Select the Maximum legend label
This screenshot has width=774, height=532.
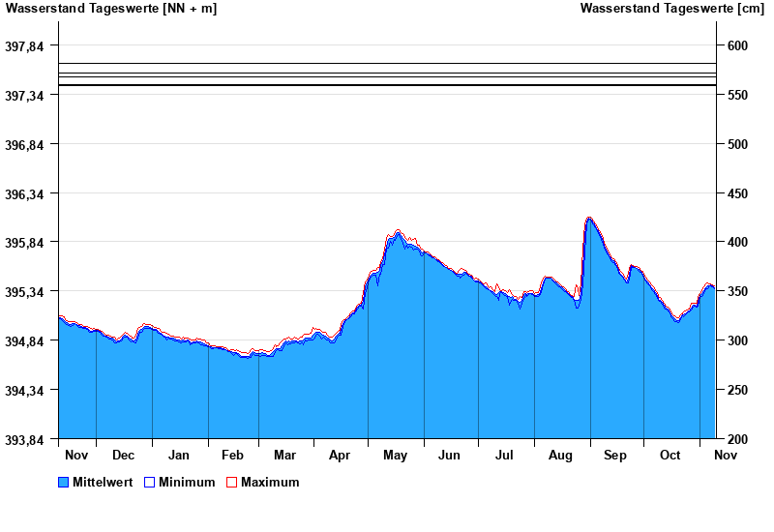click(270, 483)
